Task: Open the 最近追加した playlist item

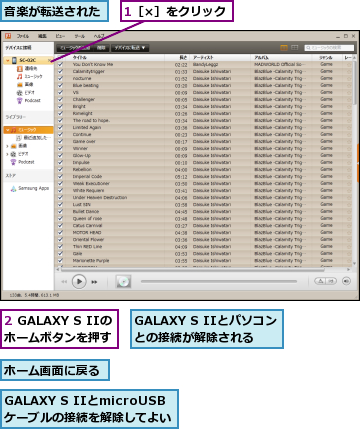Action: point(34,138)
